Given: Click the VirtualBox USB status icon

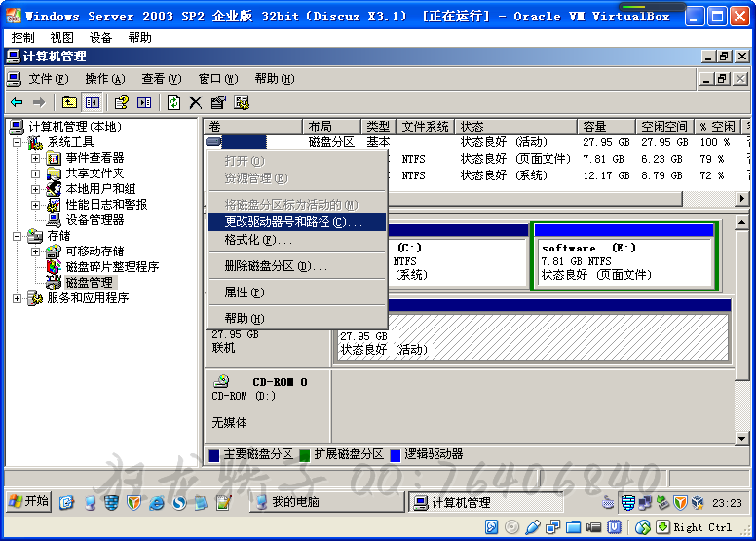Looking at the screenshot, I should pyautogui.click(x=533, y=527).
